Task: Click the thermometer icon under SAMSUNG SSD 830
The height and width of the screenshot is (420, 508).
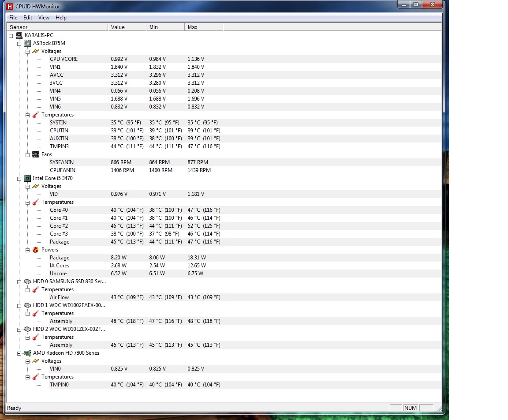Action: 36,289
